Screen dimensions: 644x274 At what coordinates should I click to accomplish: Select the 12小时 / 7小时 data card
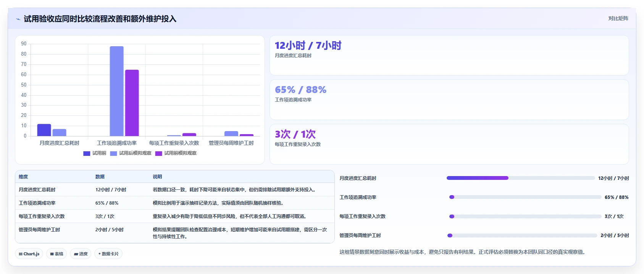pos(449,55)
